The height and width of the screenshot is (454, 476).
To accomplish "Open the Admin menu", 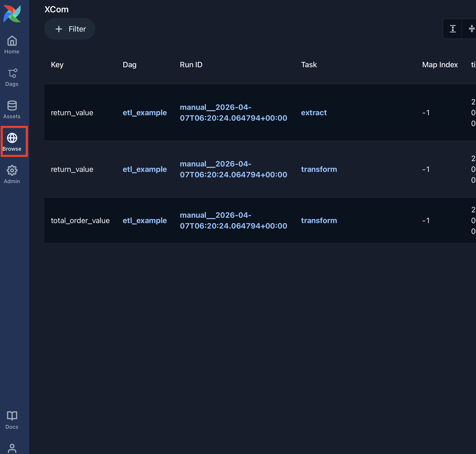I will click(12, 174).
